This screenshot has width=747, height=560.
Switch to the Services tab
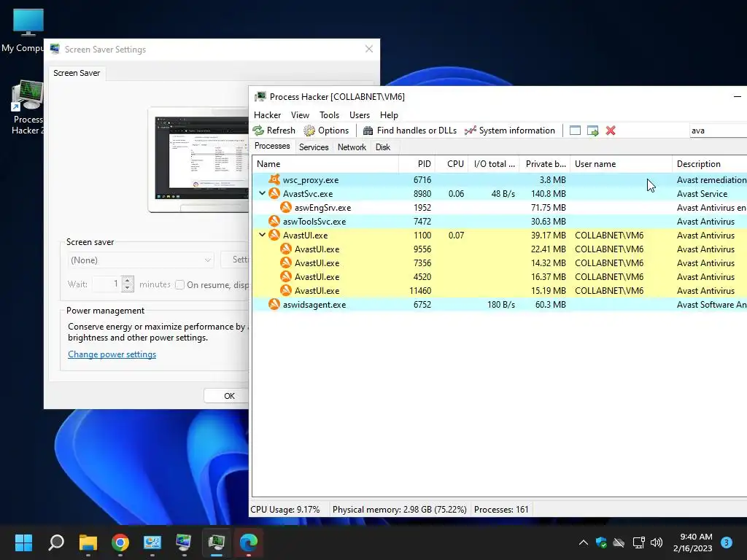point(314,147)
